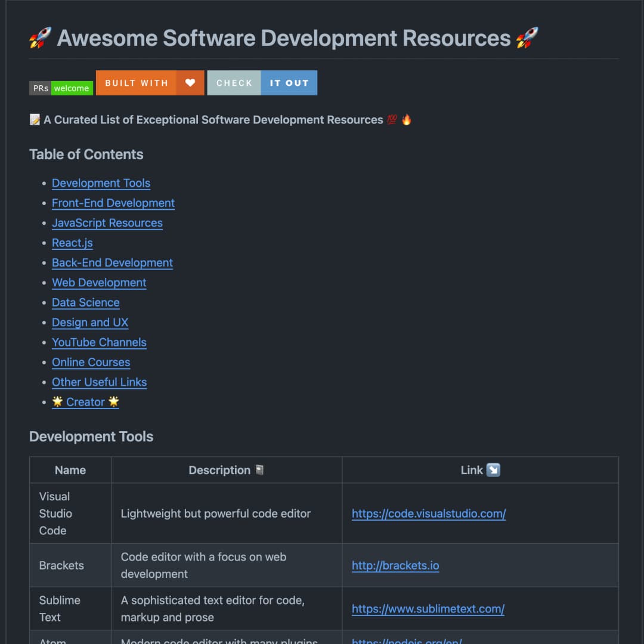The height and width of the screenshot is (644, 644).
Task: Jump to Online Courses section
Action: (x=91, y=363)
